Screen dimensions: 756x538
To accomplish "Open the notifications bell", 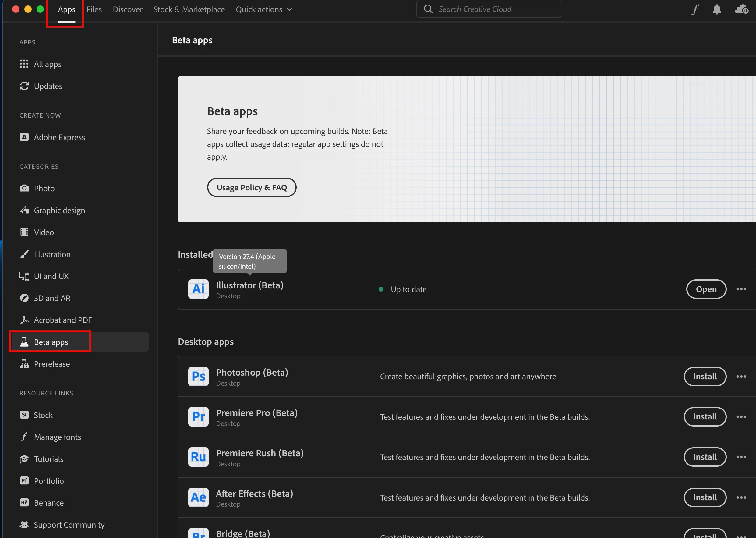I will point(717,9).
